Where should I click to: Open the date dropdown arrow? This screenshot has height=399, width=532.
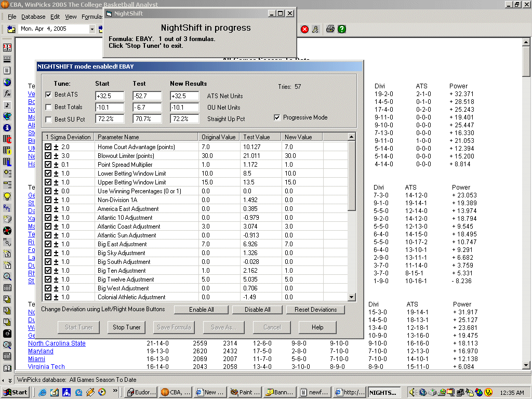coord(92,29)
